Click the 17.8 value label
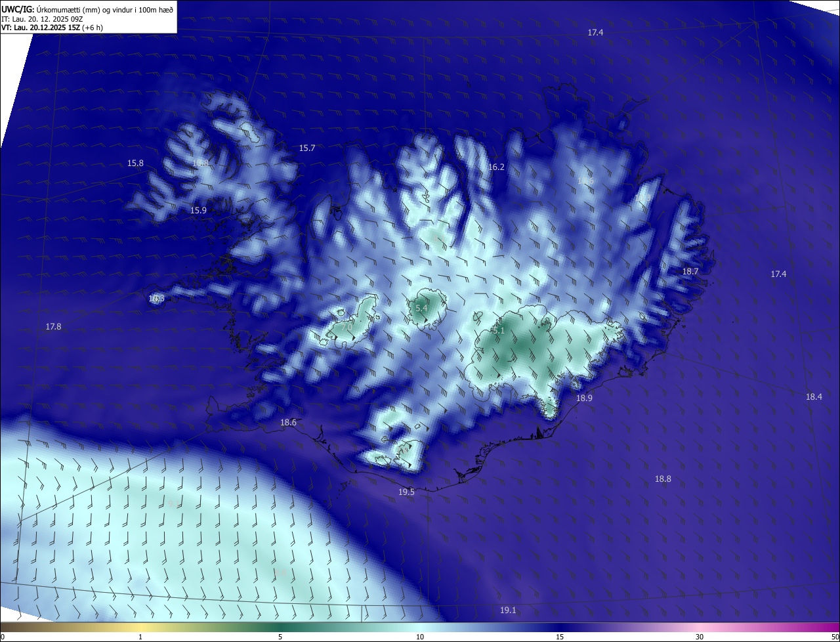The image size is (840, 642). [53, 326]
